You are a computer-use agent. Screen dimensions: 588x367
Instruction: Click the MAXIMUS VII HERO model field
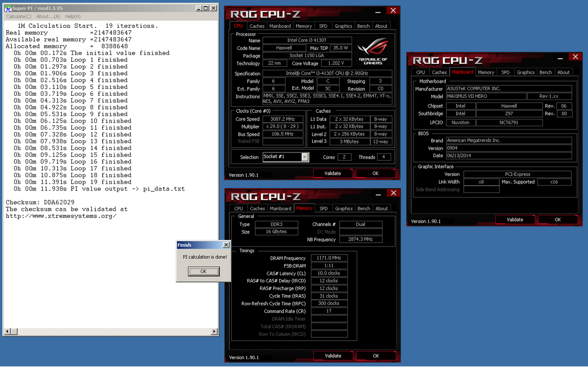[x=486, y=96]
